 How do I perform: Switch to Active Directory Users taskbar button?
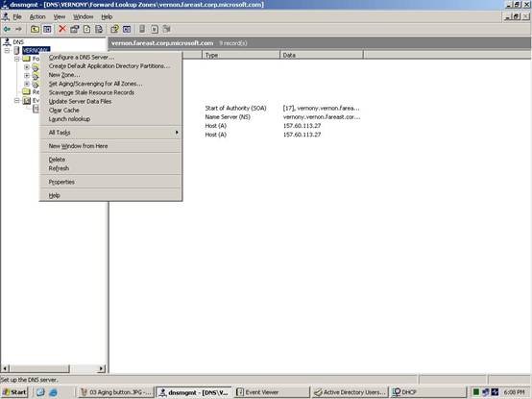(351, 392)
